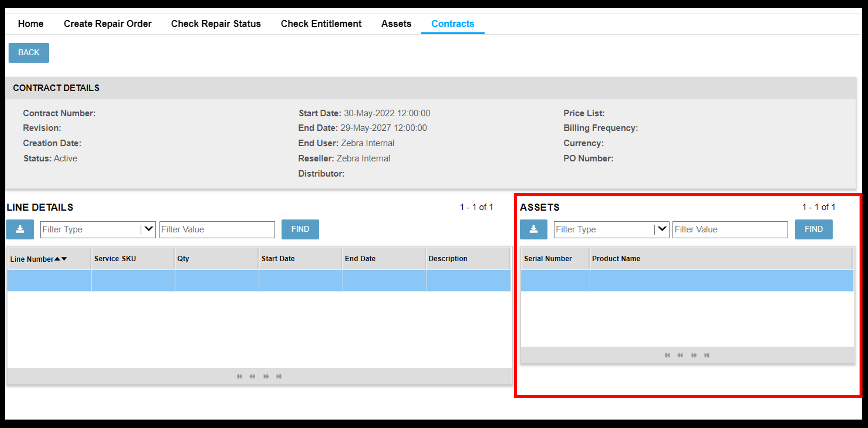Click PO Number label
This screenshot has height=428, width=868.
pos(588,158)
